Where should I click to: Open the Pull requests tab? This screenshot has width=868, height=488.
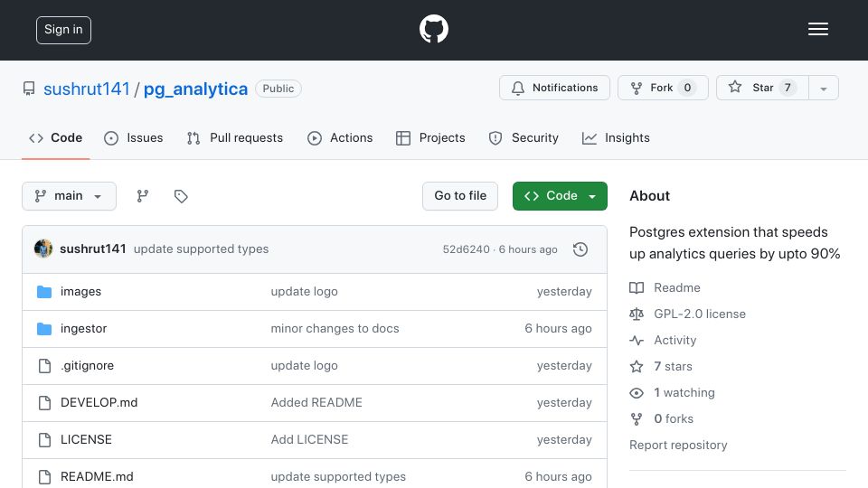(235, 137)
